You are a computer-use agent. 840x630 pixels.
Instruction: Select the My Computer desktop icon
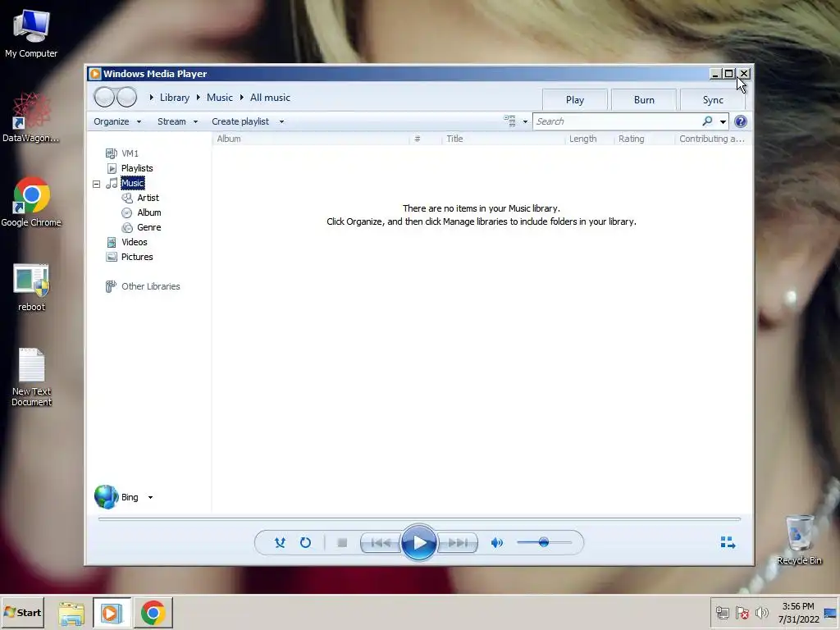(31, 34)
